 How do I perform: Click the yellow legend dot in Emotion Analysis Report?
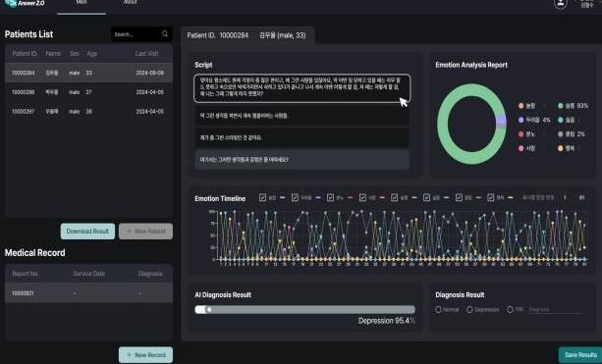click(560, 148)
